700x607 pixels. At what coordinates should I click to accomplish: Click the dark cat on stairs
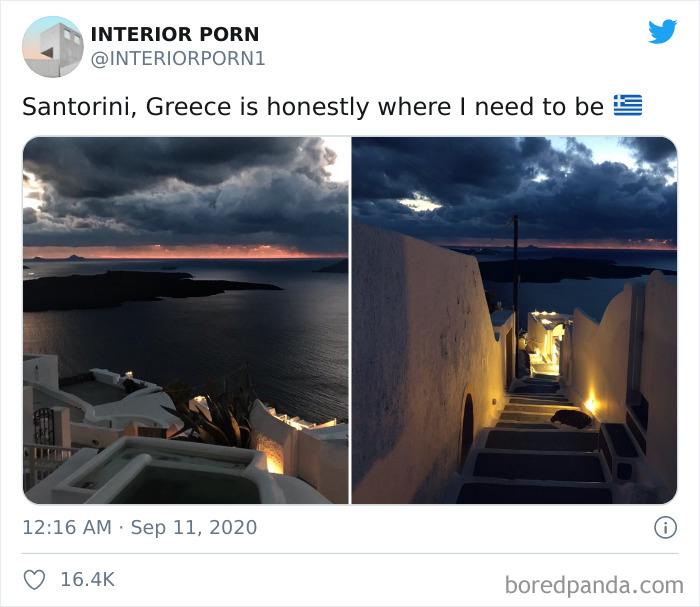pos(571,420)
